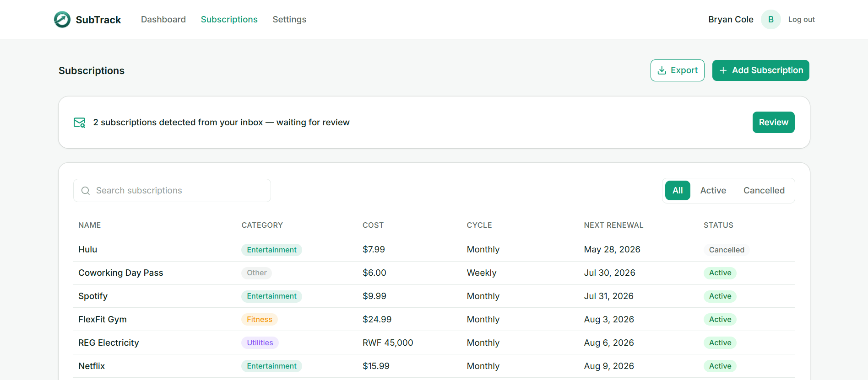
Task: Show All subscriptions filter
Action: (678, 191)
